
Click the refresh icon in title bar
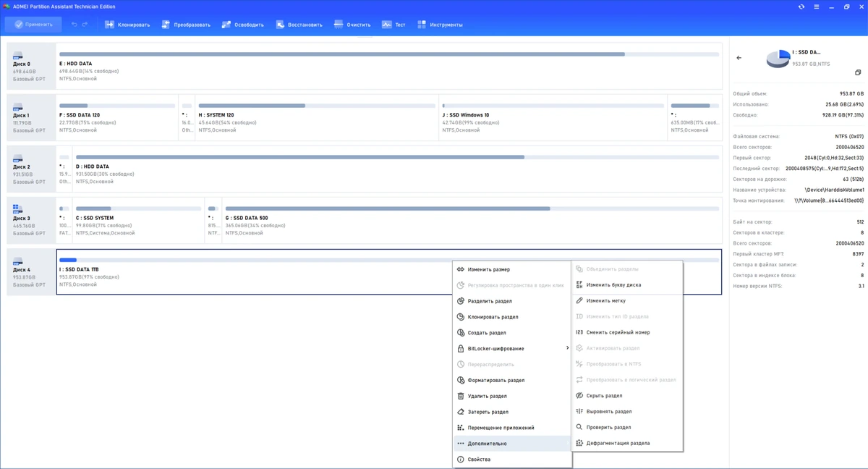pyautogui.click(x=801, y=7)
